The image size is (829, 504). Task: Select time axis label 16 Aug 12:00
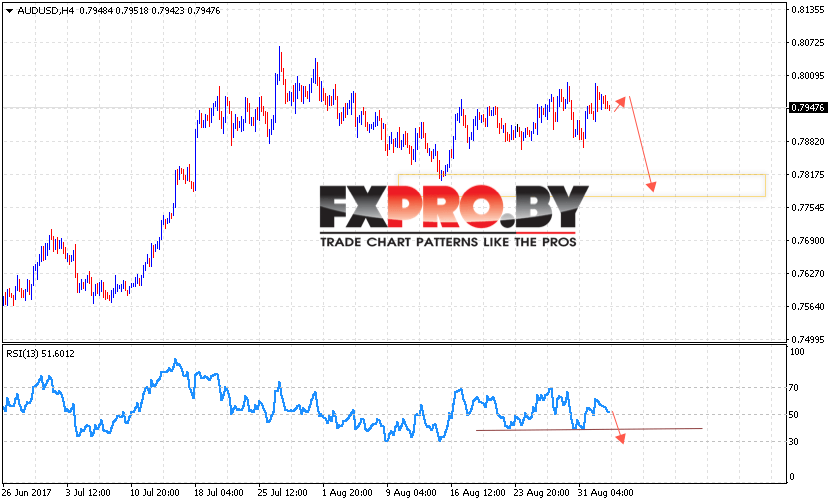point(477,493)
